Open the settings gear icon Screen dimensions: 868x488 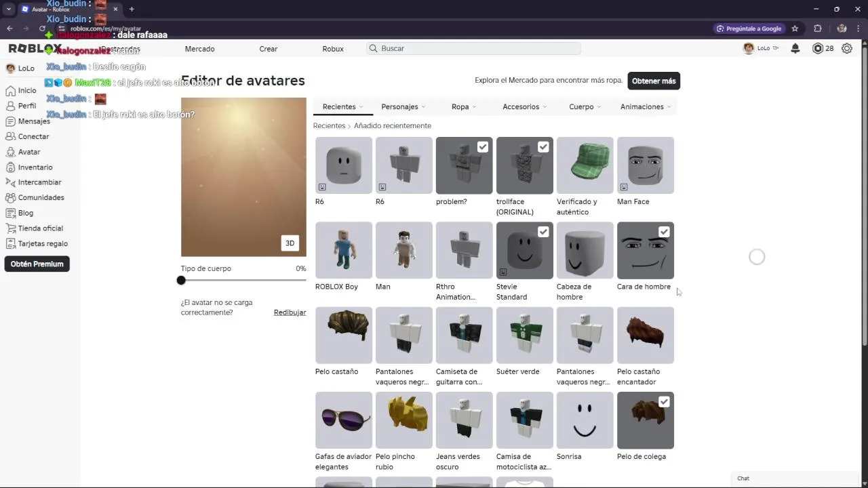(x=847, y=49)
